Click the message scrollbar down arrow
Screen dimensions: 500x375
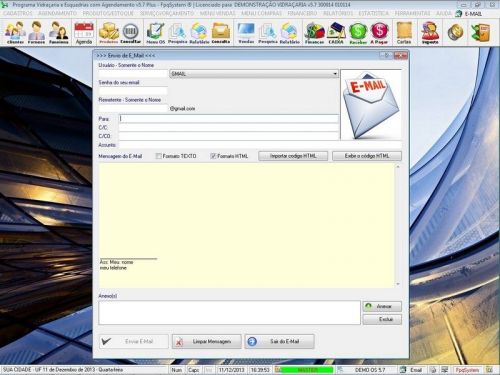tap(398, 284)
